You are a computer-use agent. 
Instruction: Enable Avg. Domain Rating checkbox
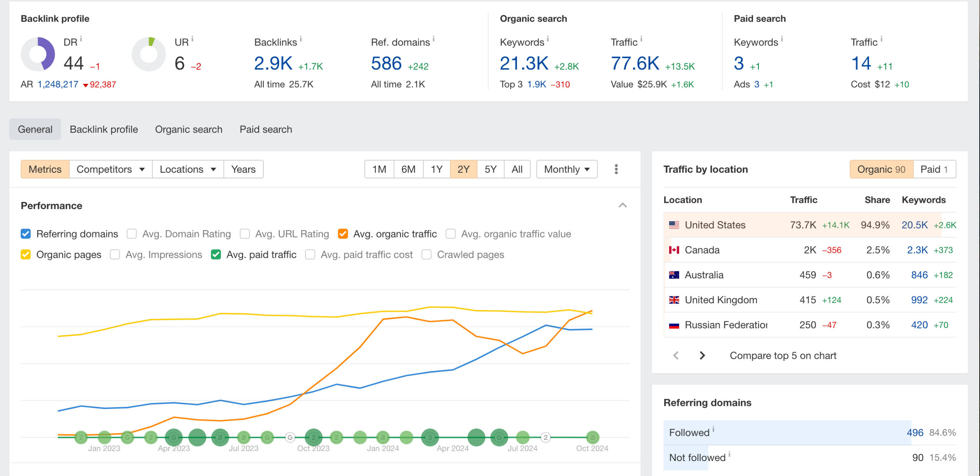pyautogui.click(x=132, y=234)
